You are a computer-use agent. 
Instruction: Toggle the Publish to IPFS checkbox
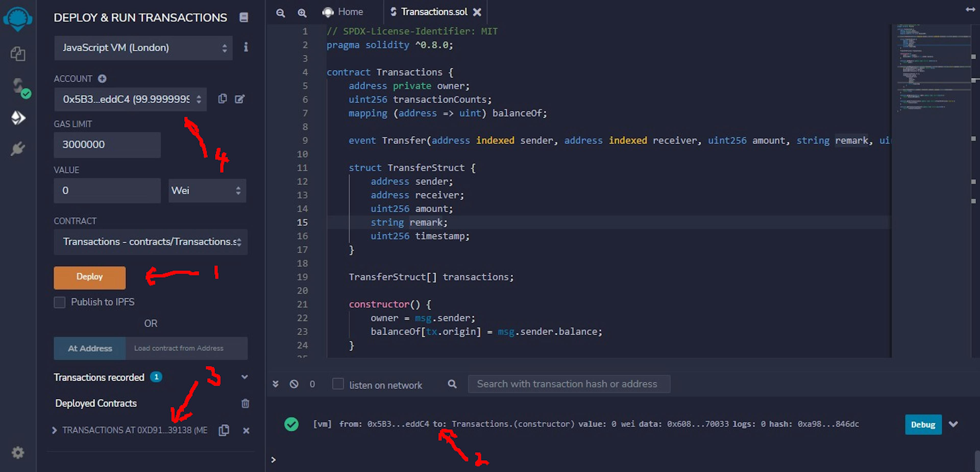pos(59,302)
